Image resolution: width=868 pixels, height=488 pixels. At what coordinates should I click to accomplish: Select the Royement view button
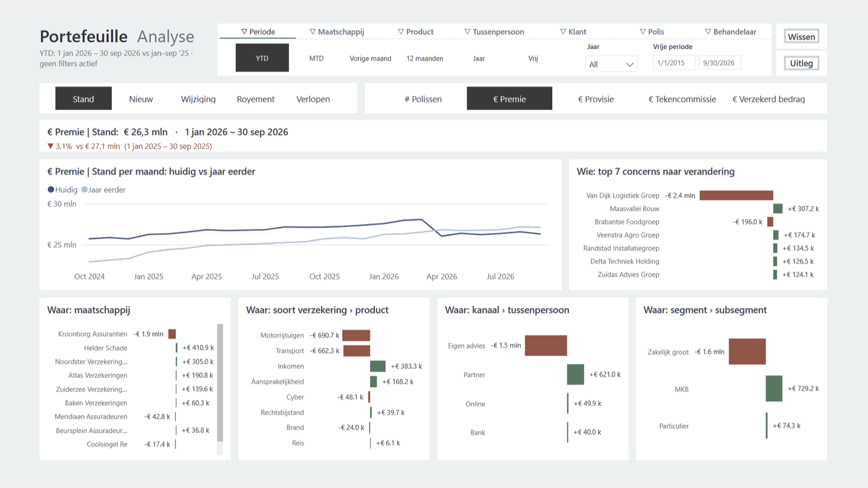256,99
